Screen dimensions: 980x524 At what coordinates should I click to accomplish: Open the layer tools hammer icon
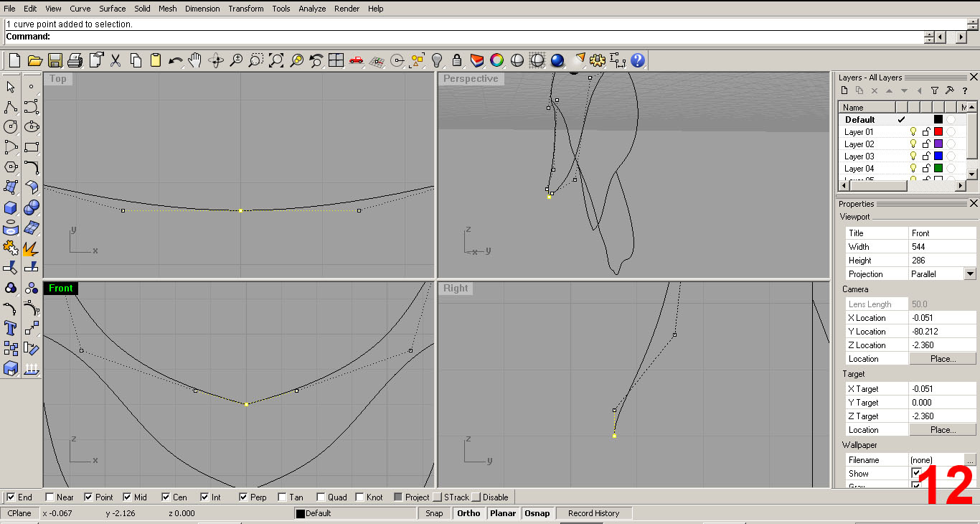[x=949, y=90]
